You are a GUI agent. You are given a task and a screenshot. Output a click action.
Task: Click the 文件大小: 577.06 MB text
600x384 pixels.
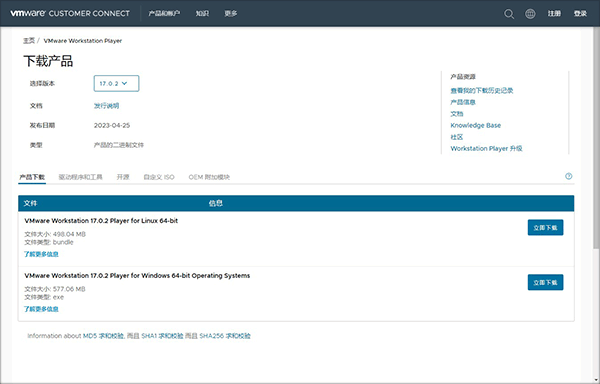[55, 289]
